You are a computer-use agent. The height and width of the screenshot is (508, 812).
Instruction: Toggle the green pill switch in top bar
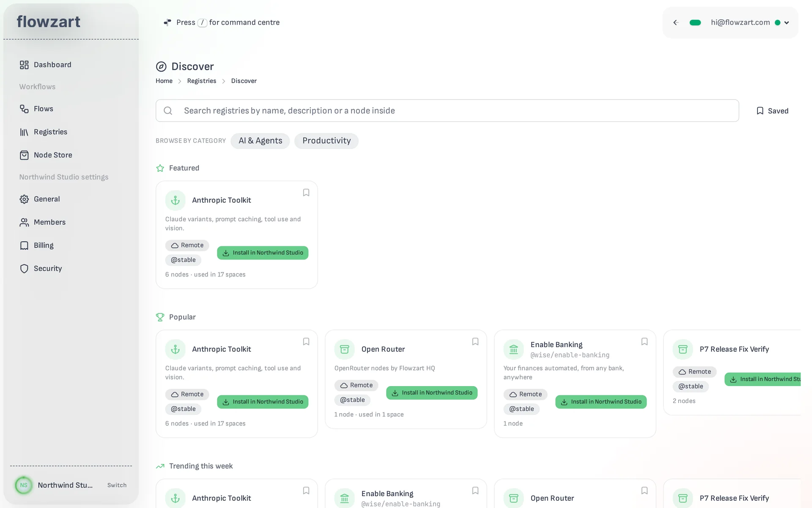click(x=695, y=22)
